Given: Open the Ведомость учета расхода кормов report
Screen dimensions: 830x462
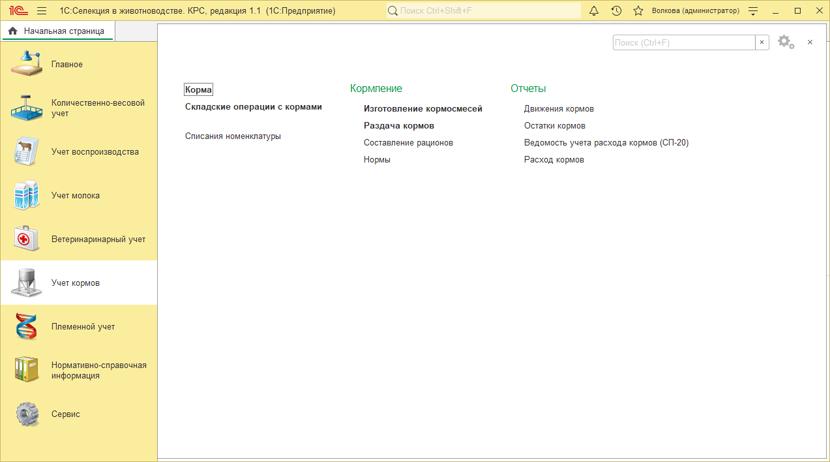Looking at the screenshot, I should pos(606,143).
